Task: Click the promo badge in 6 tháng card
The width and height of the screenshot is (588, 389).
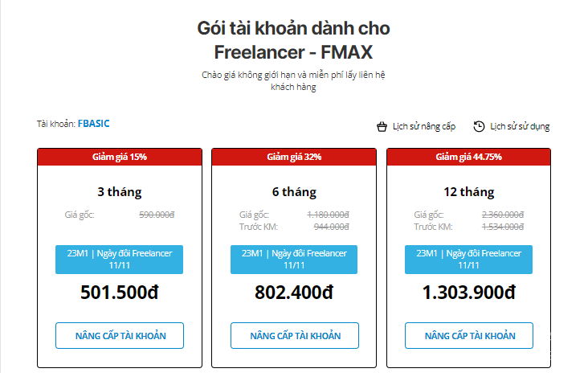Action: (294, 260)
